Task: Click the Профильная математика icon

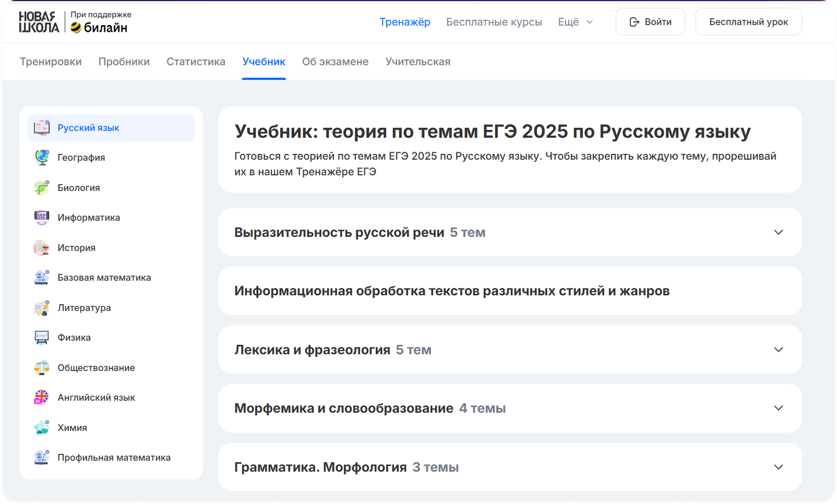Action: click(x=42, y=458)
